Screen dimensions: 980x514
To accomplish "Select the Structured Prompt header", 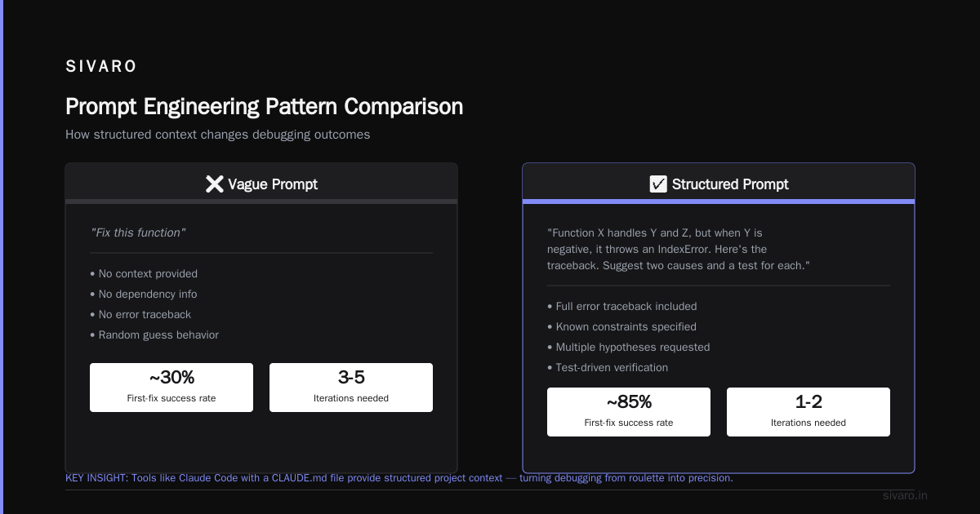I will [x=719, y=184].
